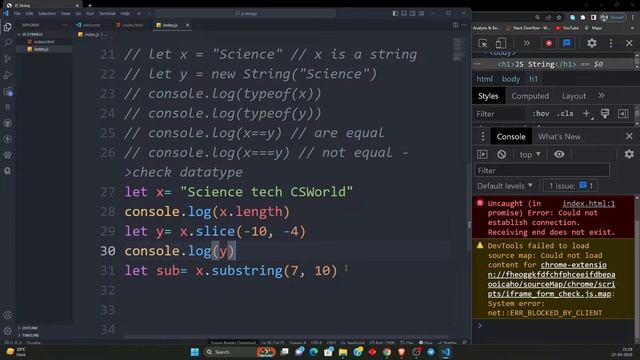Open the Help menu in VS Code

(125, 13)
